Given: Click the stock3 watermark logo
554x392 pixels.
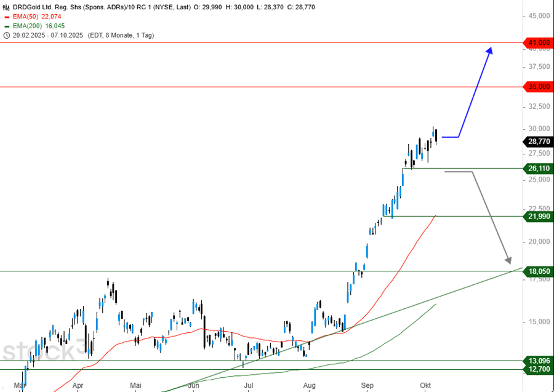Looking at the screenshot, I should [x=44, y=351].
